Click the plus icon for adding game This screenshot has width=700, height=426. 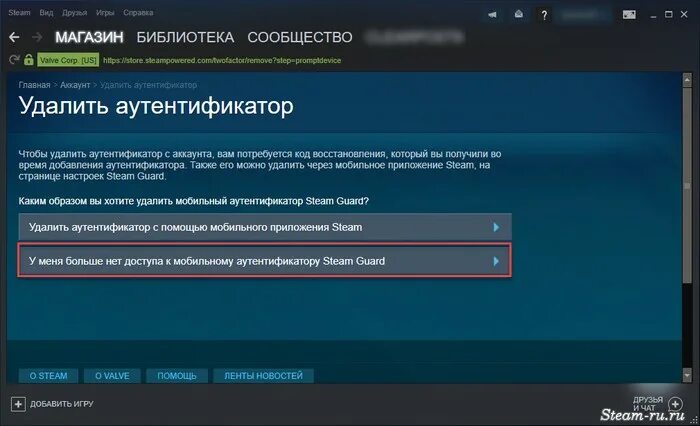[x=18, y=404]
